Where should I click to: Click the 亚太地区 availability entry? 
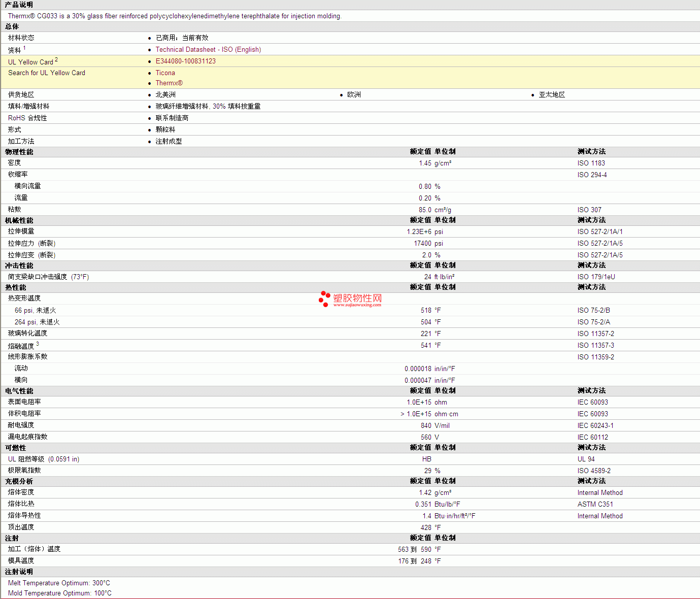click(x=552, y=95)
